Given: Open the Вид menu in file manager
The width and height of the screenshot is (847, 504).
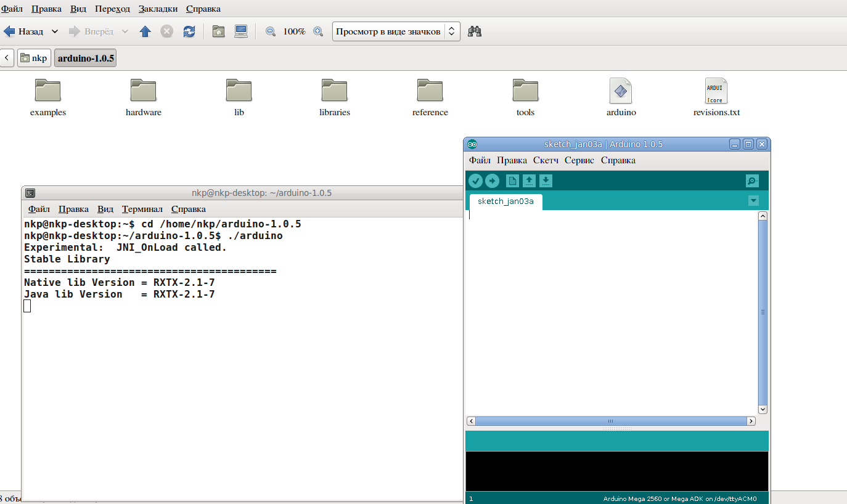Looking at the screenshot, I should (78, 9).
